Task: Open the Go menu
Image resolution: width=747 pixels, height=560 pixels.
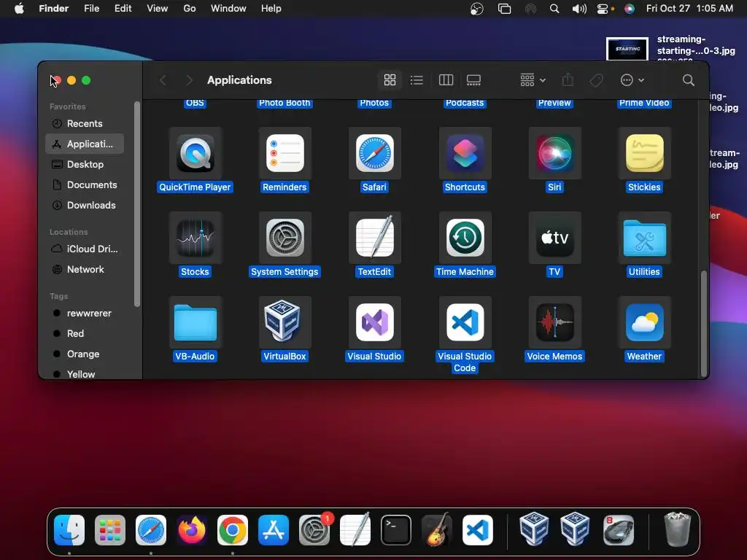Action: tap(189, 9)
